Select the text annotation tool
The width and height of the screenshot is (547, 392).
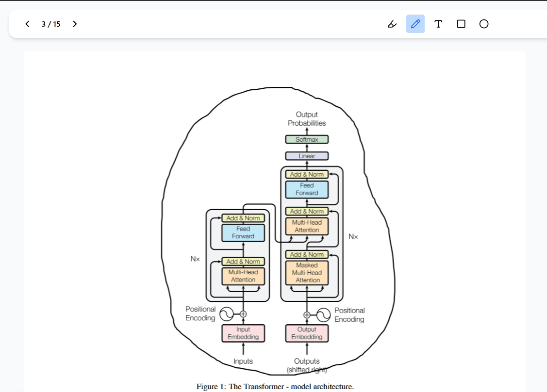click(x=438, y=24)
